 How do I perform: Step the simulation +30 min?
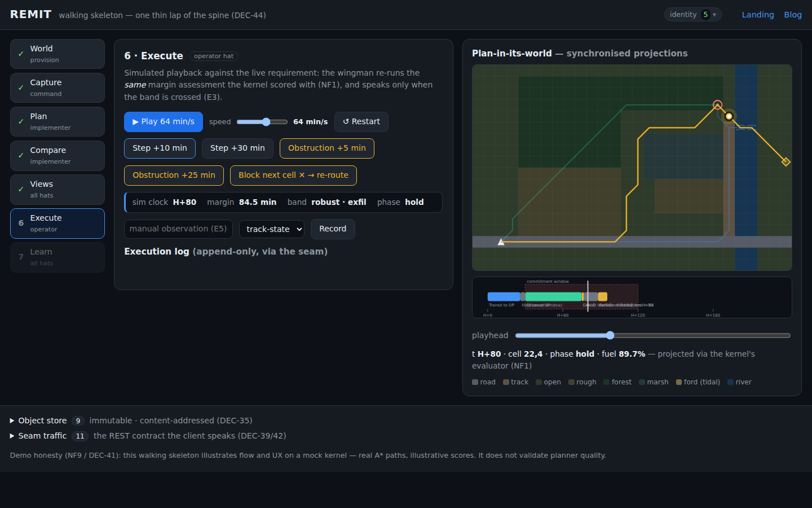point(237,148)
